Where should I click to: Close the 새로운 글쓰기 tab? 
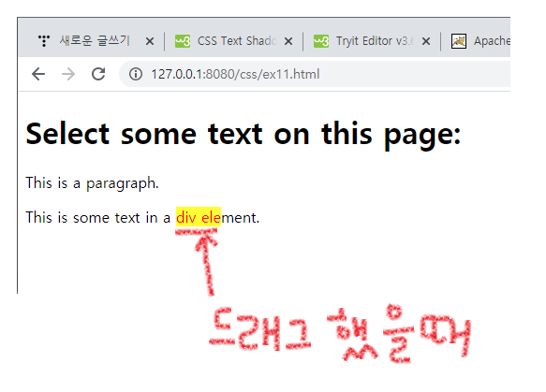pos(150,41)
